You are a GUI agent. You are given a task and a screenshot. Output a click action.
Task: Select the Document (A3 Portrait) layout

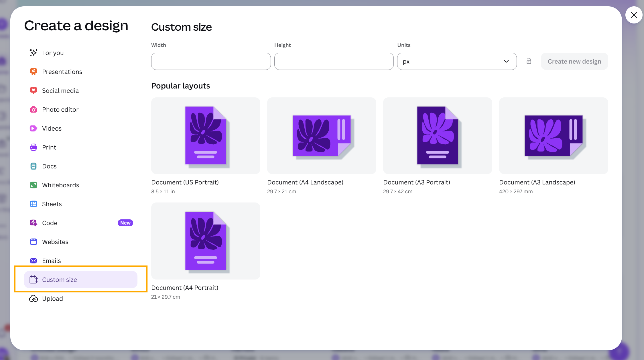[x=438, y=136]
